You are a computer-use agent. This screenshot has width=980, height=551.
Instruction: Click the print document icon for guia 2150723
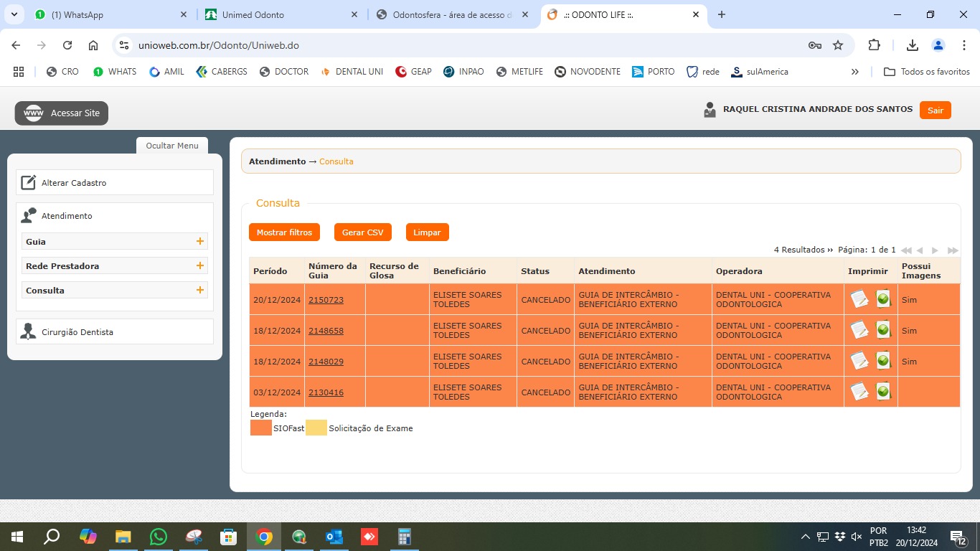(859, 299)
